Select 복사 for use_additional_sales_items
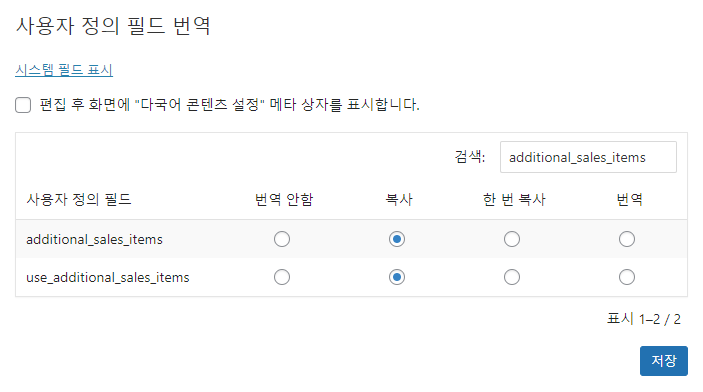The image size is (703, 392). 397,277
